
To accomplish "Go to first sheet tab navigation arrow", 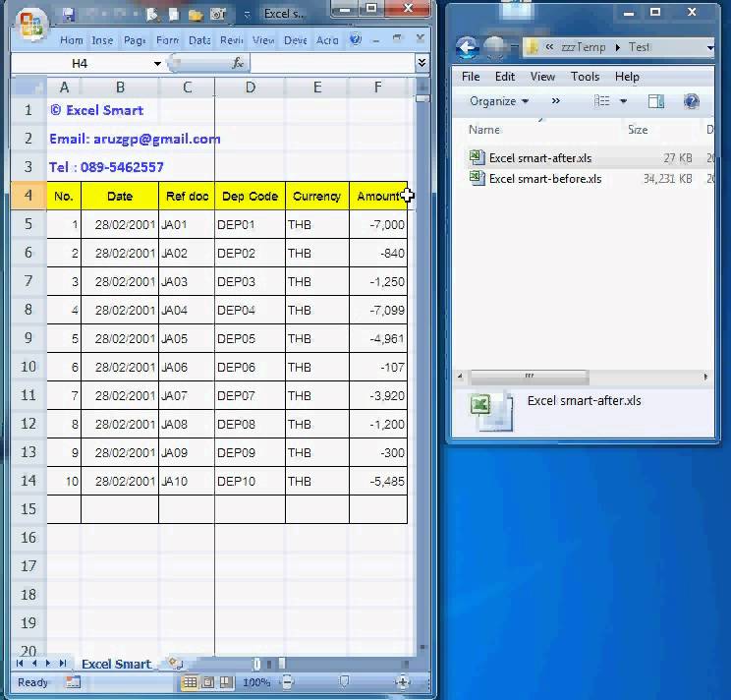I will [20, 664].
